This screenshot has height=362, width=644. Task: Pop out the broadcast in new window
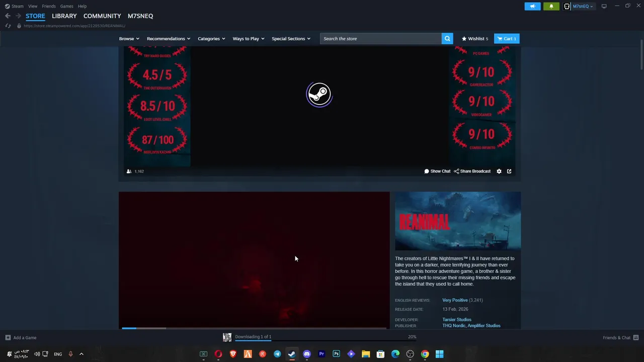pos(509,171)
